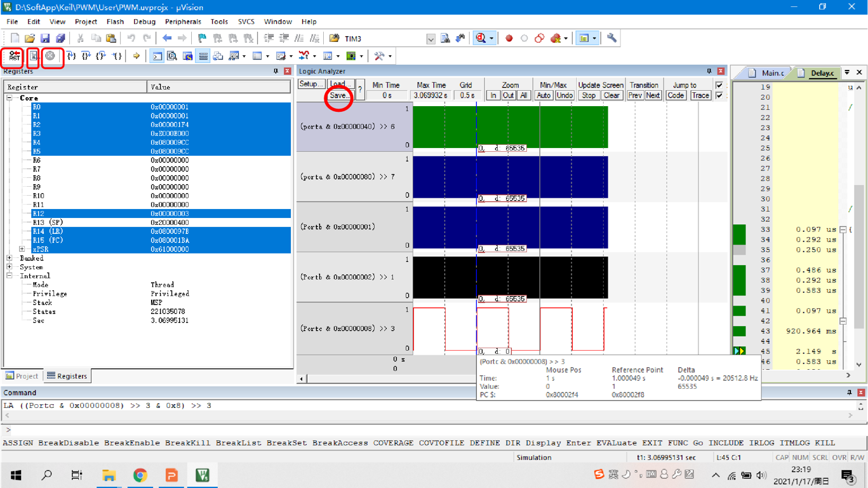The height and width of the screenshot is (488, 868).
Task: Toggle auto-hide pin on Logic Analyzer panel
Action: click(709, 71)
